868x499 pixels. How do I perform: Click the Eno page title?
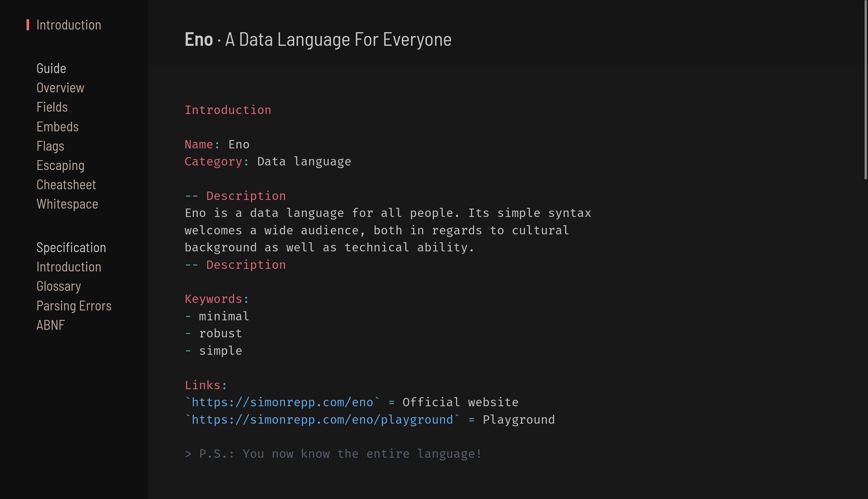click(x=199, y=39)
